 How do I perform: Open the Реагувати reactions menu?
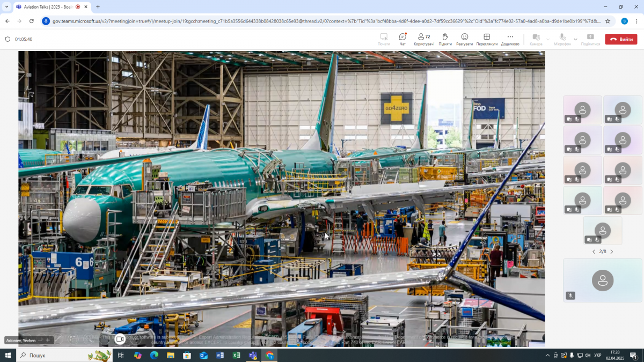464,39
